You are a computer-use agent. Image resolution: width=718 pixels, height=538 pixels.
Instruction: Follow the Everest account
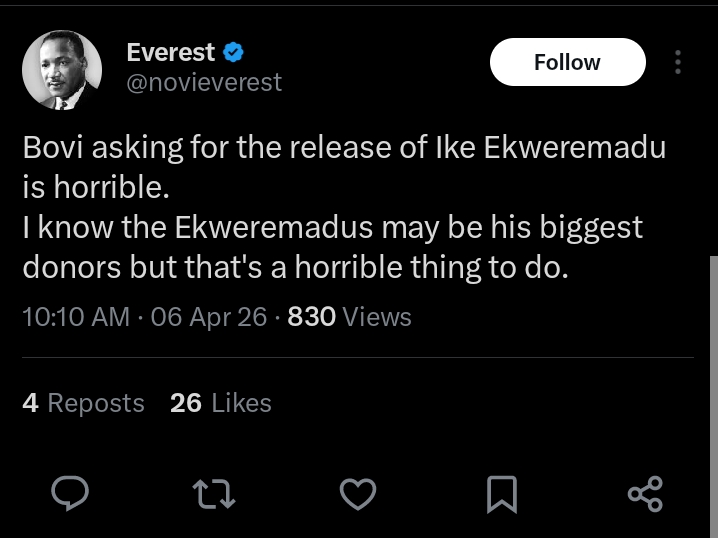coord(567,62)
